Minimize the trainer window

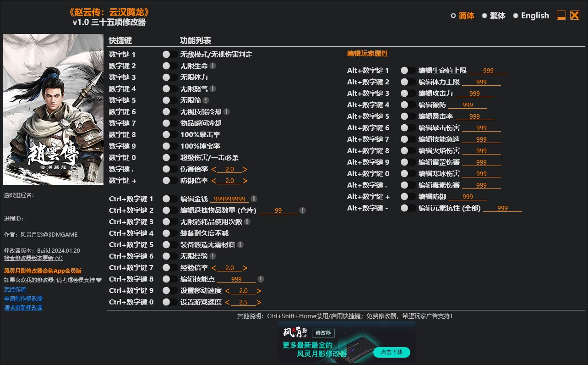pyautogui.click(x=561, y=15)
